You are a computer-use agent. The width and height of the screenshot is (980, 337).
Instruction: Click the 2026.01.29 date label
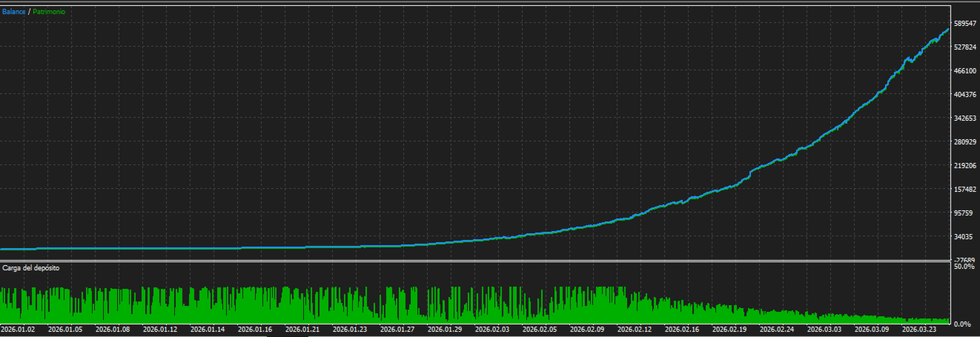(445, 329)
